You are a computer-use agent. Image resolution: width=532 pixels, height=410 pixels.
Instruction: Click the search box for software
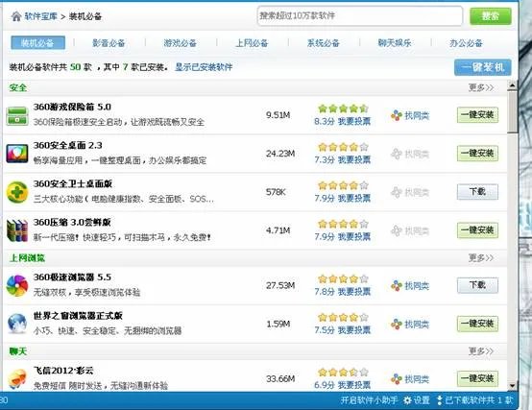[x=360, y=15]
